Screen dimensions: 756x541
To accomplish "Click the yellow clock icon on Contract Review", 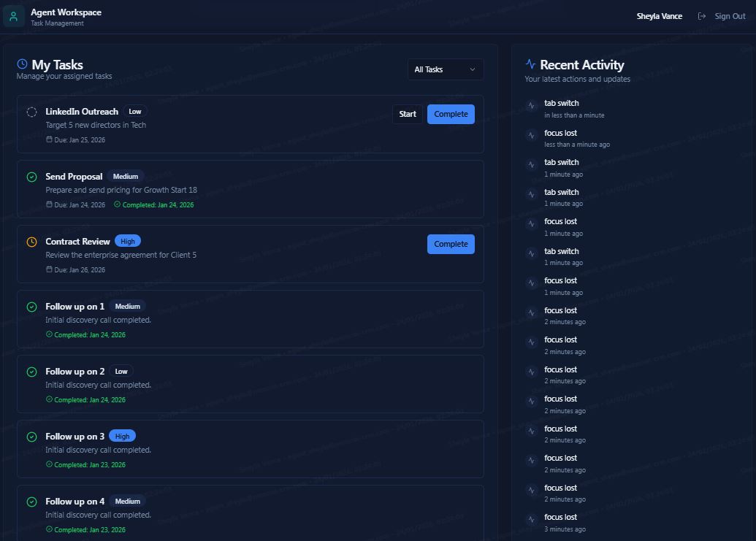I will click(31, 242).
